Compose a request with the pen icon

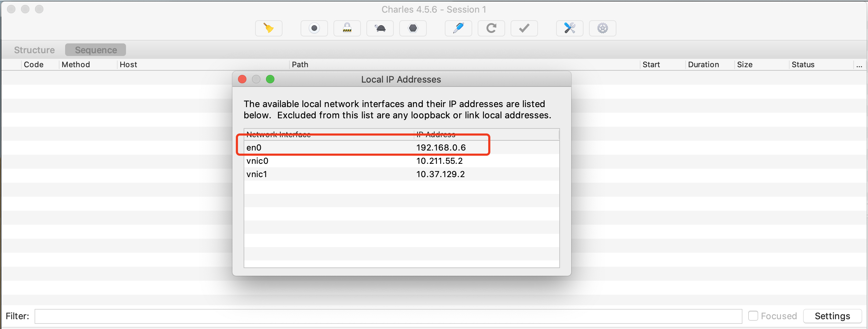pyautogui.click(x=458, y=28)
